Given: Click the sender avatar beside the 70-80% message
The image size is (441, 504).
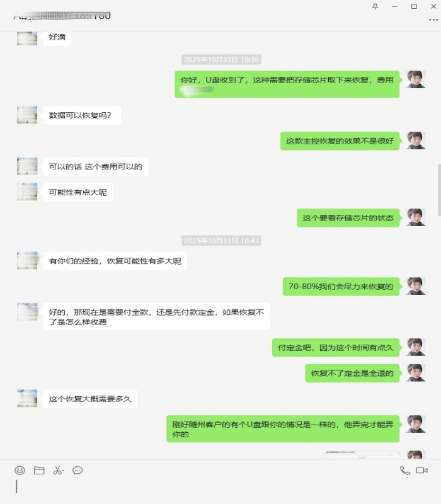Looking at the screenshot, I should tap(415, 286).
